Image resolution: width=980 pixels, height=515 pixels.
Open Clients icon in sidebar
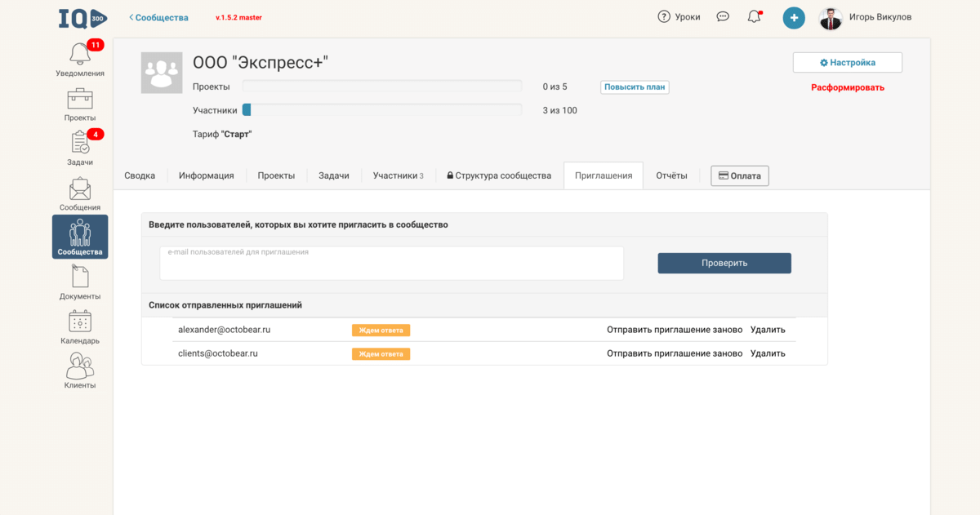pyautogui.click(x=80, y=367)
